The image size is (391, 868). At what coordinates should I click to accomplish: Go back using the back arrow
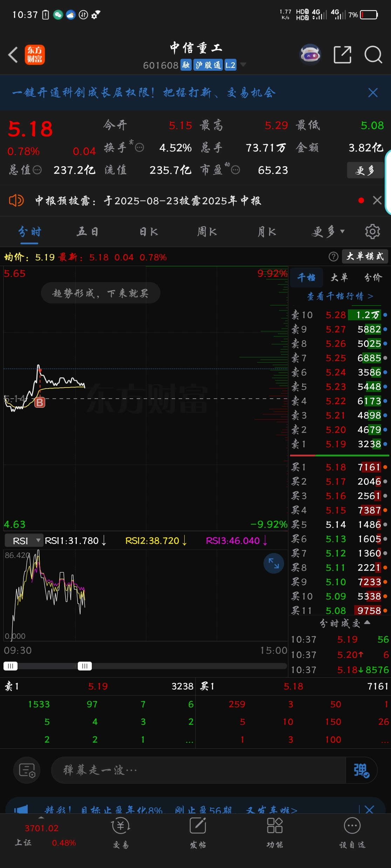click(x=13, y=55)
